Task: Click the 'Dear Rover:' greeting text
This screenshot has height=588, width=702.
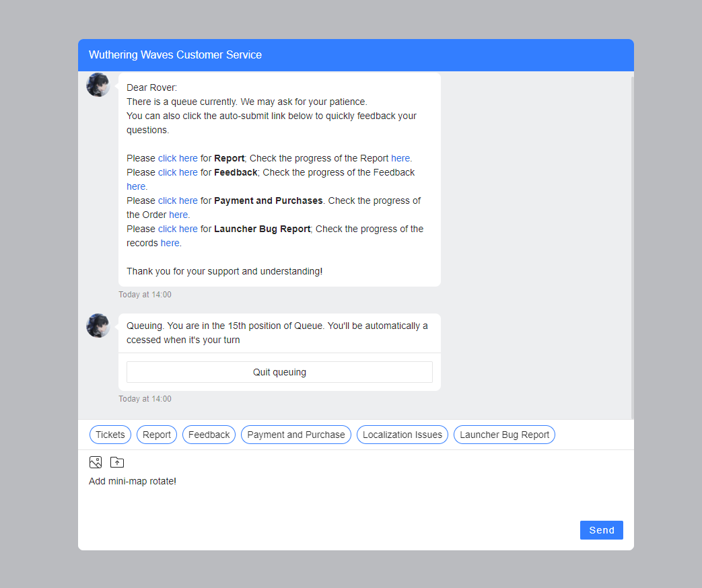Action: (151, 87)
